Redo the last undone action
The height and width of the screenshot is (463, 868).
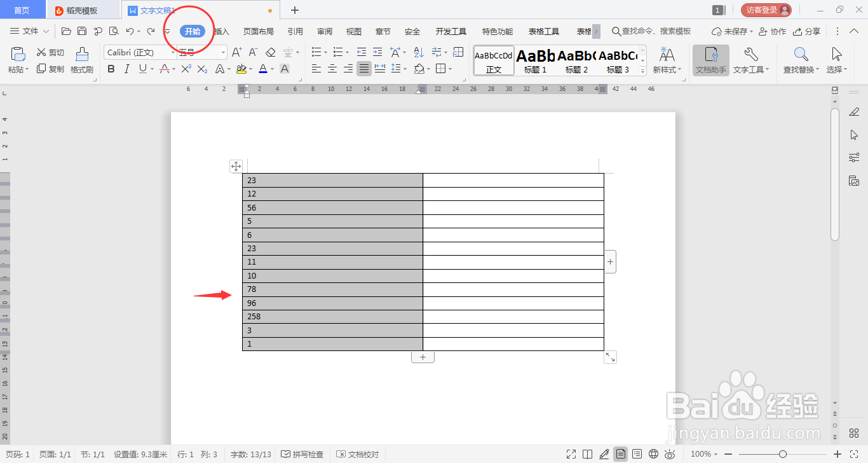(x=151, y=31)
